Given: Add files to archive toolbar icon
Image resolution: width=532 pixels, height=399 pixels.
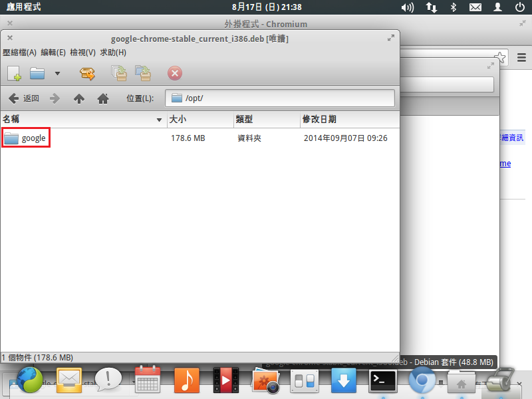Looking at the screenshot, I should coord(119,73).
